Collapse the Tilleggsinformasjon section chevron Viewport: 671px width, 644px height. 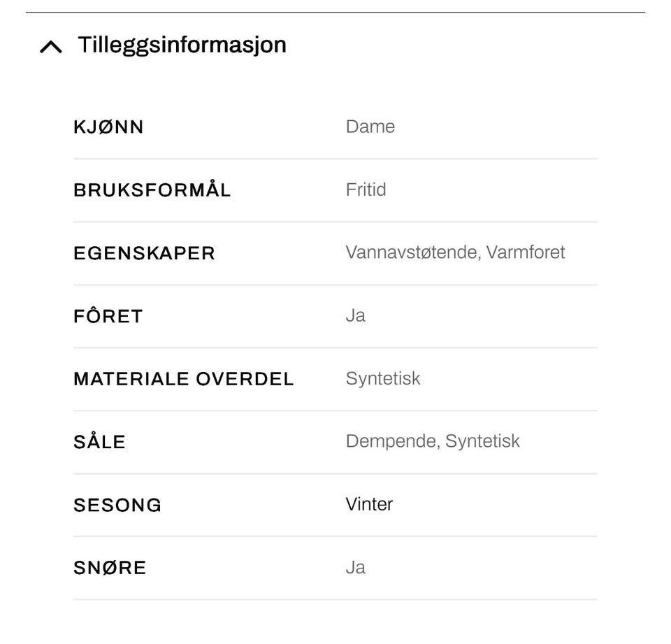click(51, 47)
